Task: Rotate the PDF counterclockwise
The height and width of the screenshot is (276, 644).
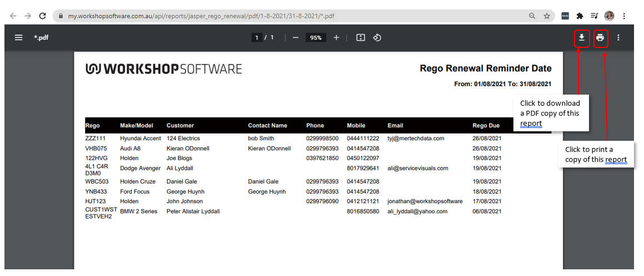Action: pos(377,37)
